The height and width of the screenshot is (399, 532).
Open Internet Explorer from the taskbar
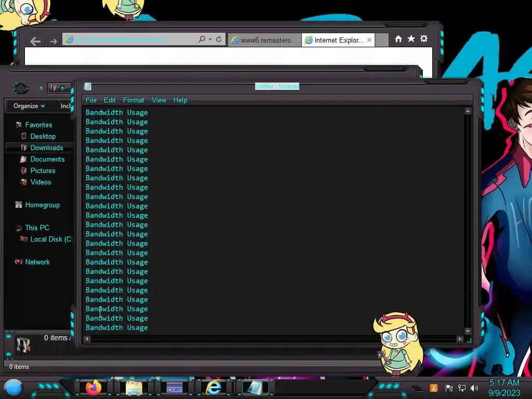click(x=214, y=388)
